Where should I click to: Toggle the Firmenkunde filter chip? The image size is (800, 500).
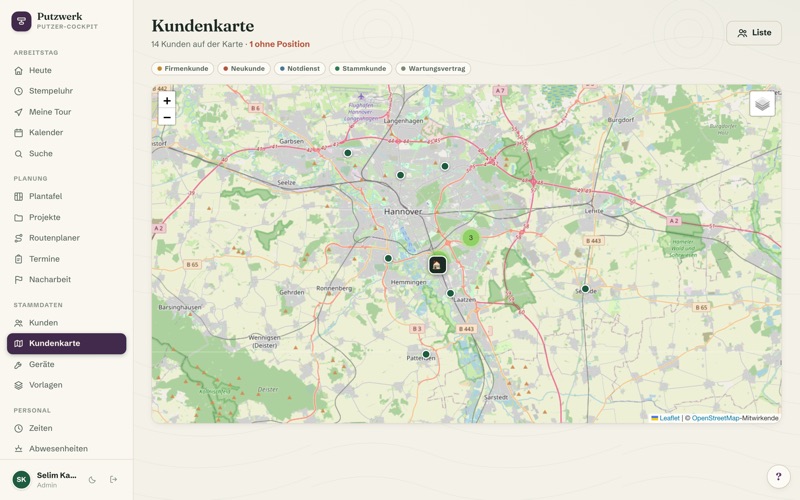click(x=183, y=68)
